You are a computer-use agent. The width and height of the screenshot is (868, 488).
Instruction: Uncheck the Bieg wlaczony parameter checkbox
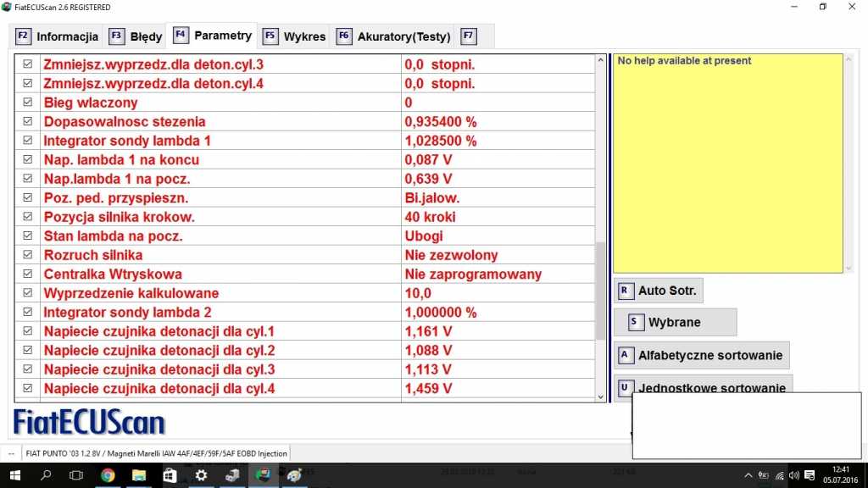pos(27,103)
